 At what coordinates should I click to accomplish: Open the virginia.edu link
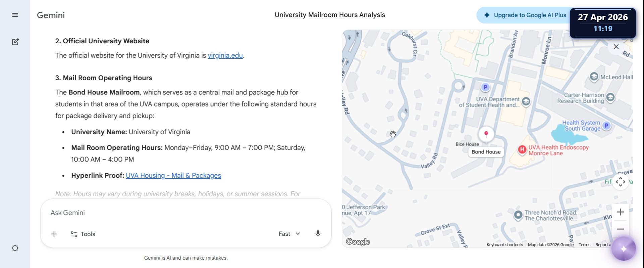tap(225, 55)
